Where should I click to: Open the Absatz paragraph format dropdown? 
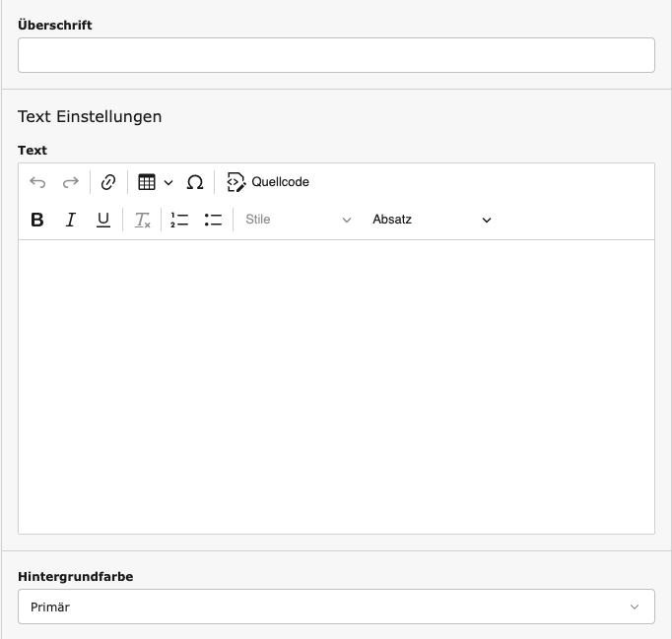431,220
